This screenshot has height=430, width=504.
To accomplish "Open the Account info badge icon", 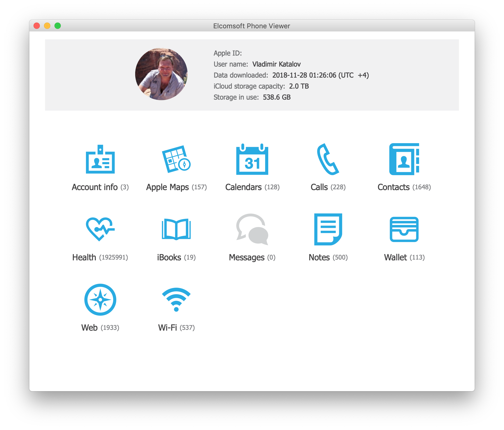I will pos(100,159).
